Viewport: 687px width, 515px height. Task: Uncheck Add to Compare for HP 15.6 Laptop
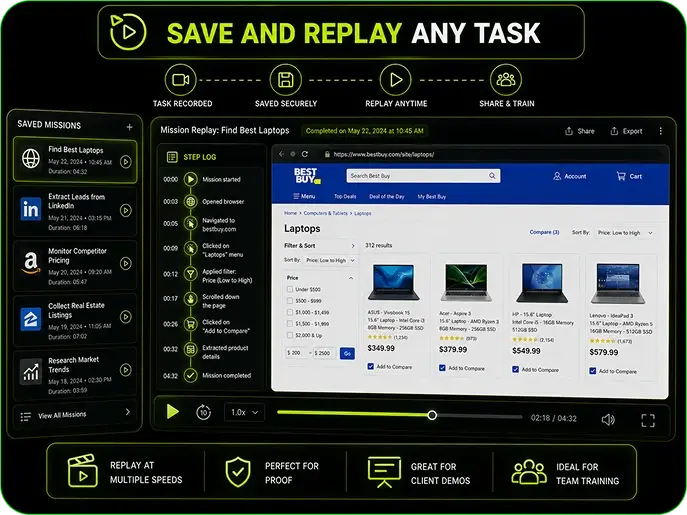(515, 369)
